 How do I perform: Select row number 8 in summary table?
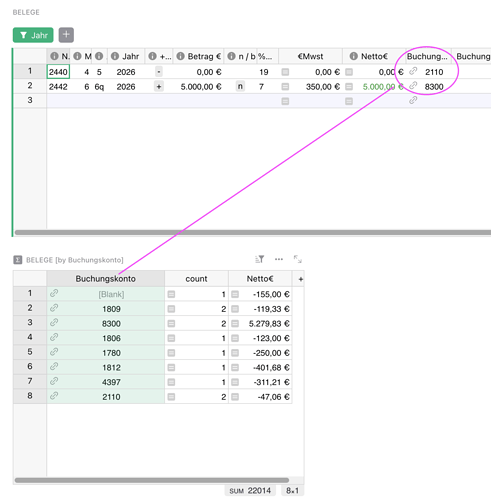30,396
